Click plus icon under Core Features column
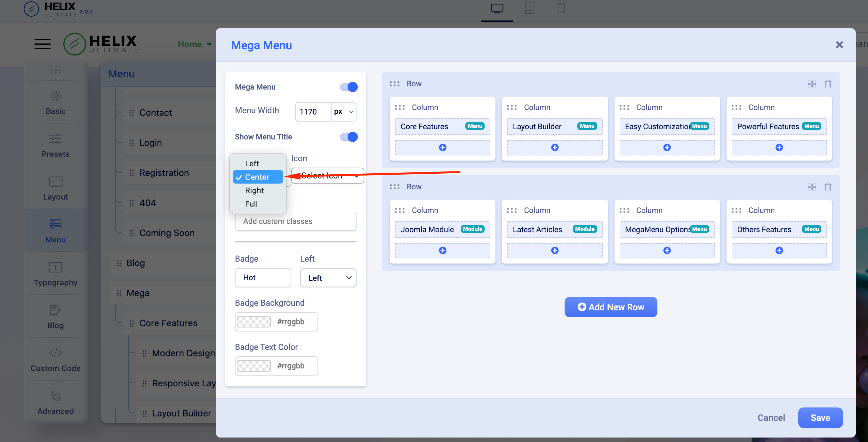This screenshot has height=442, width=868. pyautogui.click(x=442, y=147)
